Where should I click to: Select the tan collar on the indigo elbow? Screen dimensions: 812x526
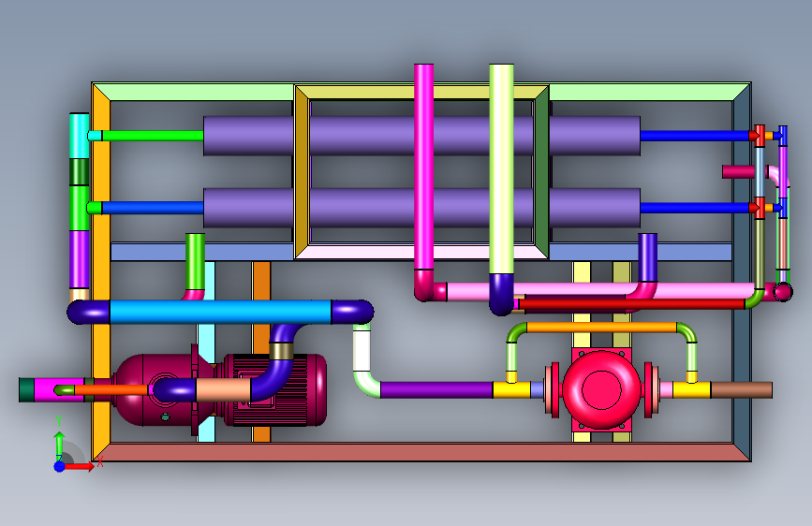click(x=281, y=351)
